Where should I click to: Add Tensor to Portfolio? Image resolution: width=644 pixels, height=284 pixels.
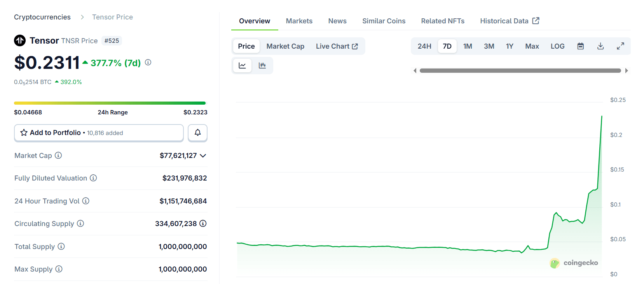tap(99, 133)
